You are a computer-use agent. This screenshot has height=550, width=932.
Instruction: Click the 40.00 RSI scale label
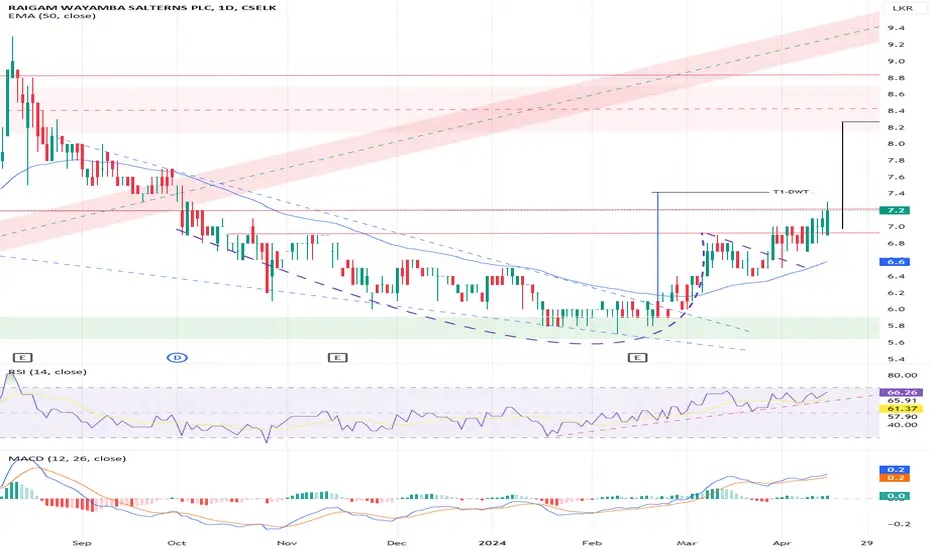tap(902, 425)
